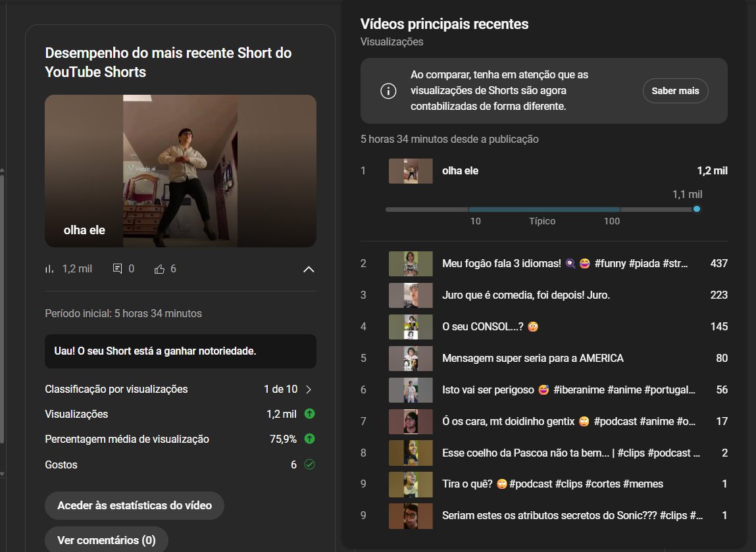Click the comments speech bubble icon showing 0
Image resolution: width=756 pixels, height=552 pixels.
pyautogui.click(x=117, y=268)
